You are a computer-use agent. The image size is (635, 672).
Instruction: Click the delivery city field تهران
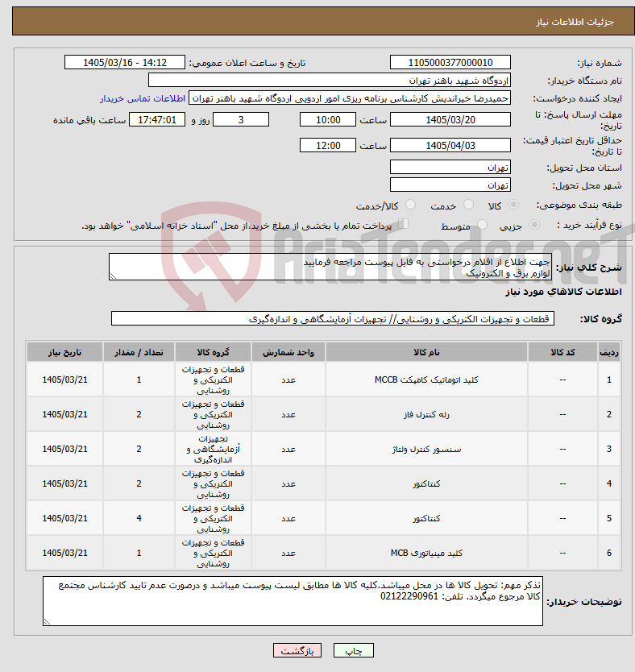click(x=450, y=185)
